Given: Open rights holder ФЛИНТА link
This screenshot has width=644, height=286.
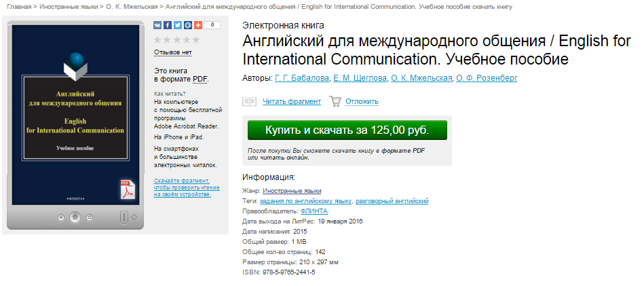Looking at the screenshot, I should 314,211.
